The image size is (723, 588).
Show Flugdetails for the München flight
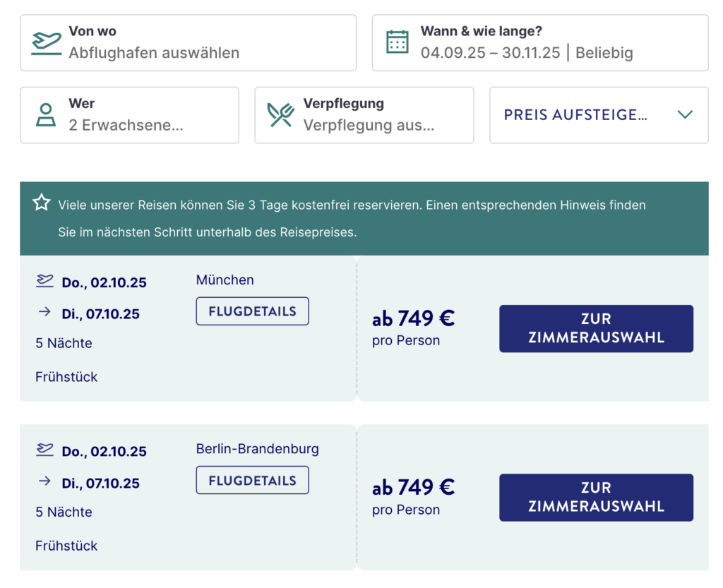(252, 311)
